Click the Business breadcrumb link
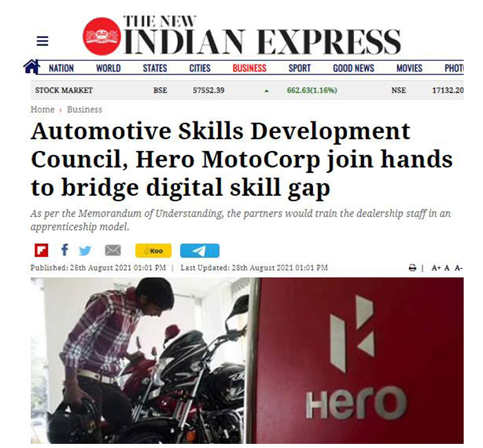Viewport: 483px width, 448px height. 84,110
